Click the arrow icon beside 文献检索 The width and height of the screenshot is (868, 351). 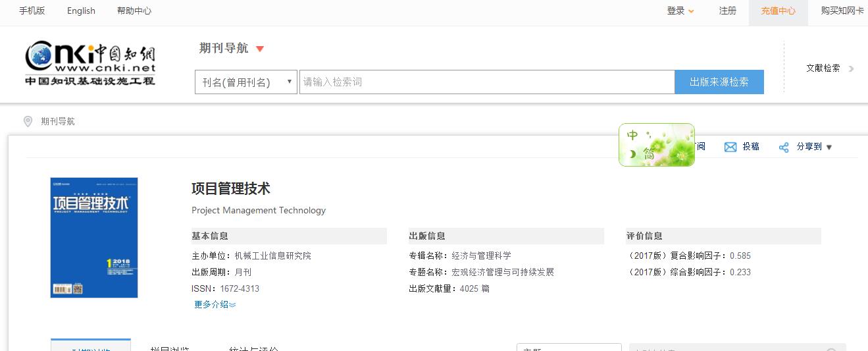851,68
